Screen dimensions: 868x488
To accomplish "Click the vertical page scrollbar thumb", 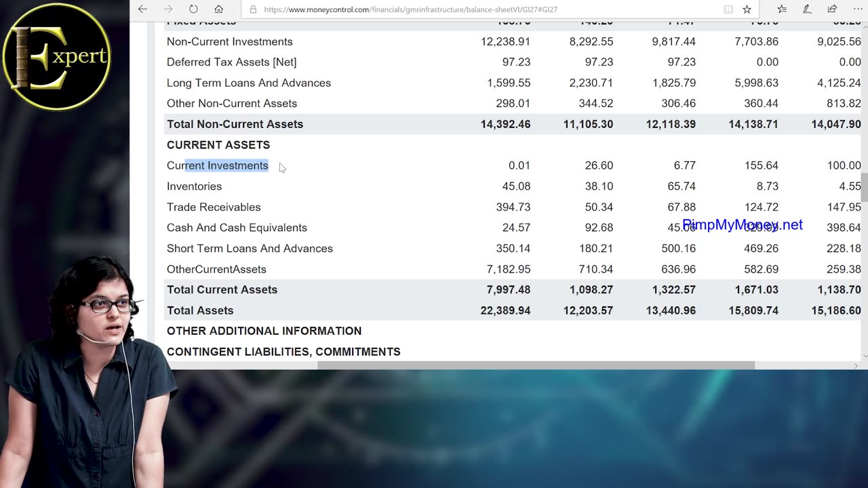I will pos(864,188).
